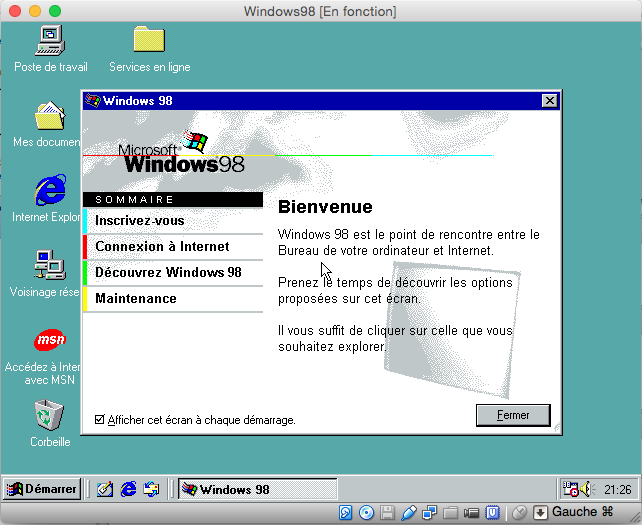The width and height of the screenshot is (642, 525).
Task: Open the Corbeille recycle bin
Action: click(x=49, y=415)
